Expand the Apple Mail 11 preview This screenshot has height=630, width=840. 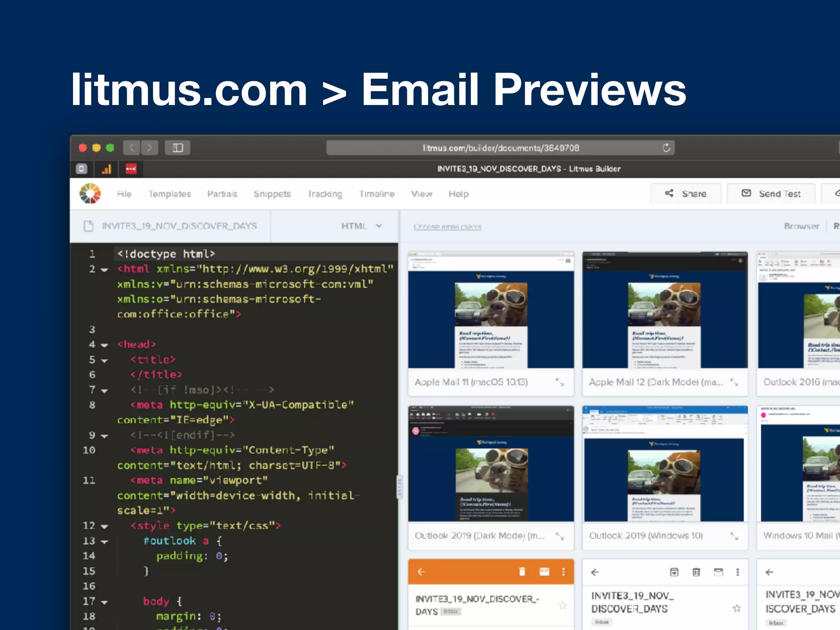coord(559,382)
